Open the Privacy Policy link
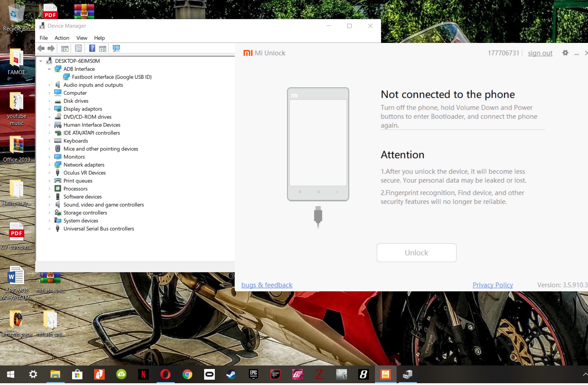This screenshot has height=385, width=588. click(x=493, y=285)
